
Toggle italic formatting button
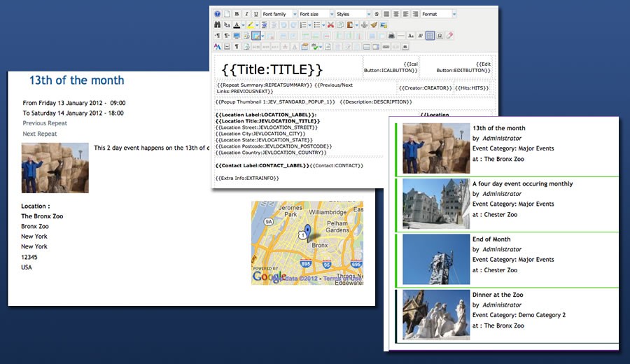click(x=246, y=14)
